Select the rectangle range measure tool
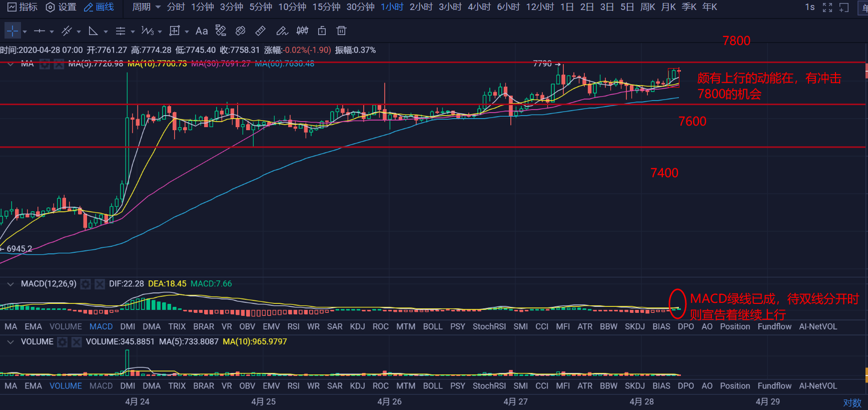Screen dimensions: 868x410 click(x=174, y=31)
